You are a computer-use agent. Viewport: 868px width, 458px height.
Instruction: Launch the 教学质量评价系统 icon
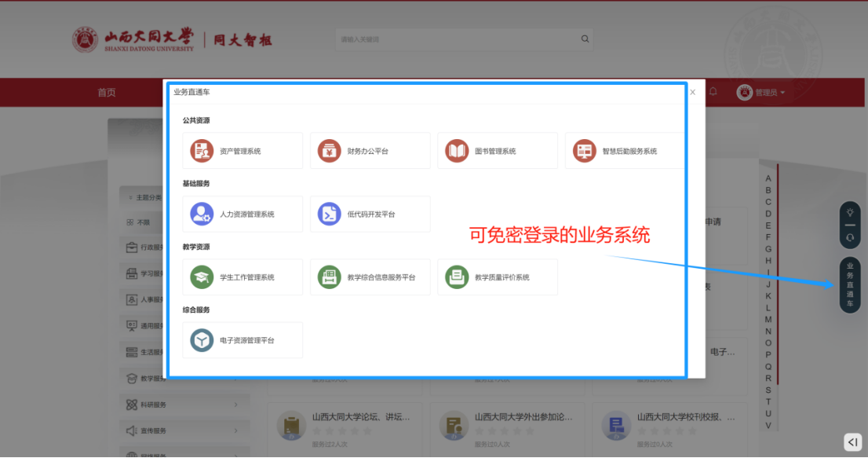457,277
